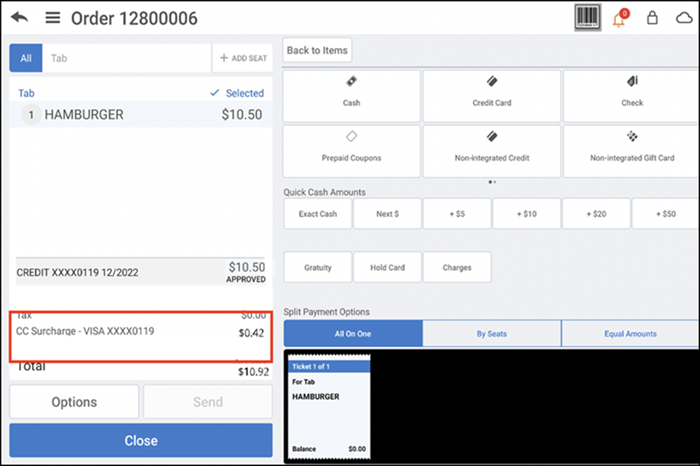Screen dimensions: 700x466
Task: Select the HAMBURGER order line item
Action: tap(141, 115)
